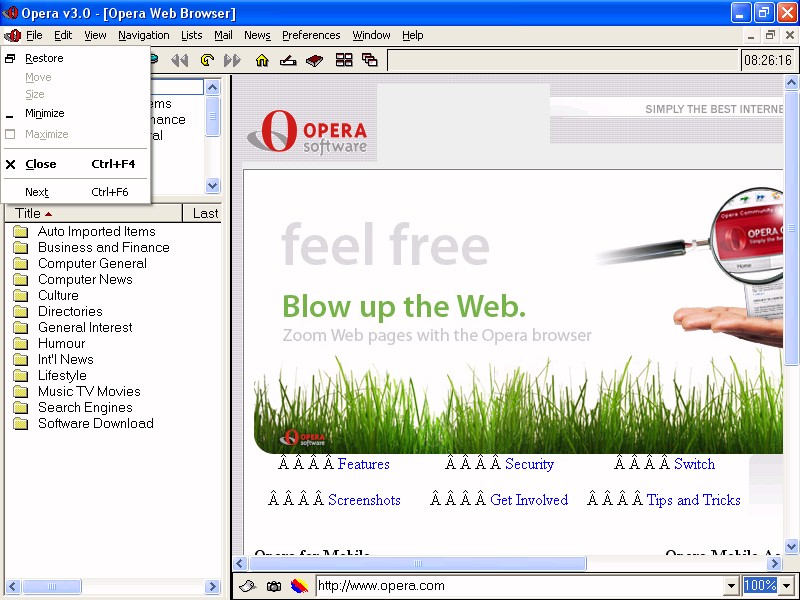800x600 pixels.
Task: Open the Preferences menu
Action: point(311,35)
